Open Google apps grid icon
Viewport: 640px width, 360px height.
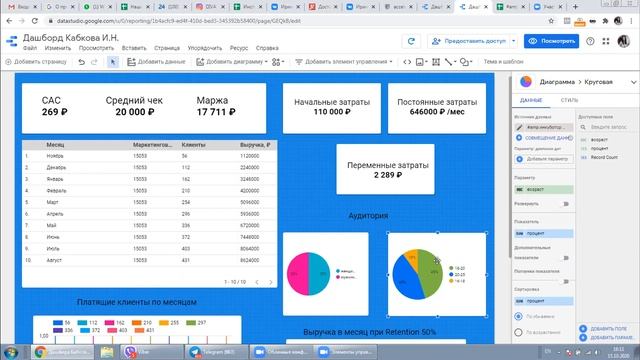(x=606, y=41)
